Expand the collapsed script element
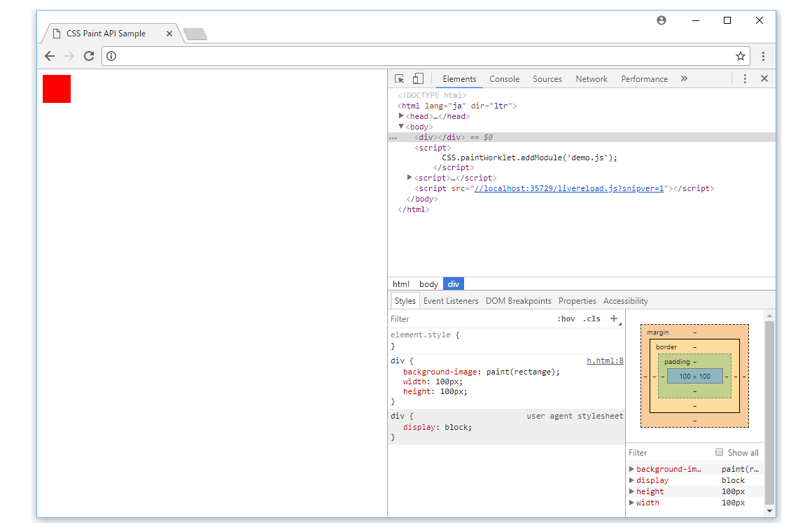The image size is (812, 532). tap(409, 177)
